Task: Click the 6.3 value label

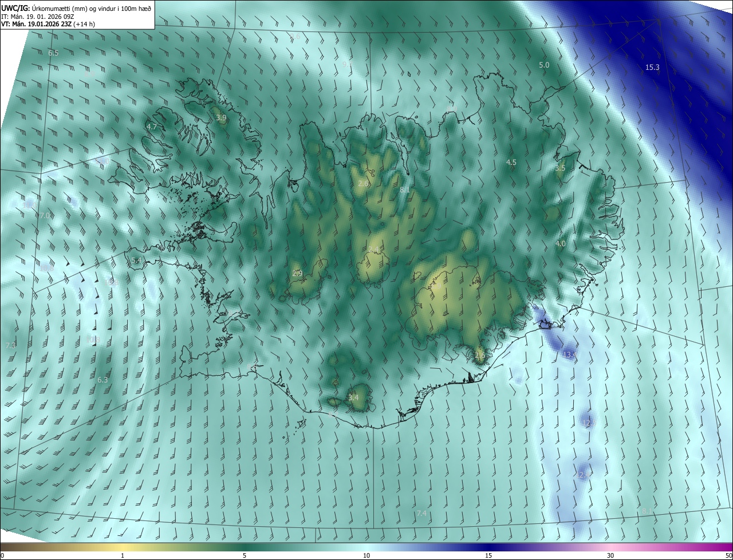Action: [103, 380]
